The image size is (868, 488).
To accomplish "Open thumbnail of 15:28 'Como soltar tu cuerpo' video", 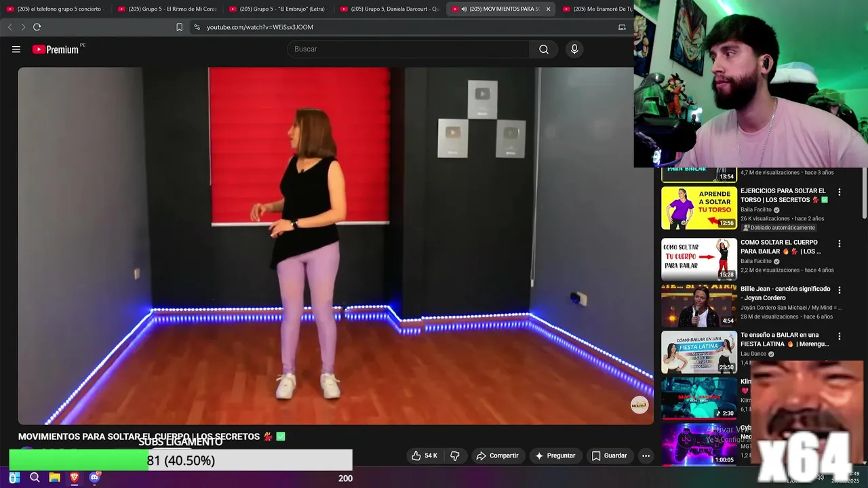I will click(699, 259).
